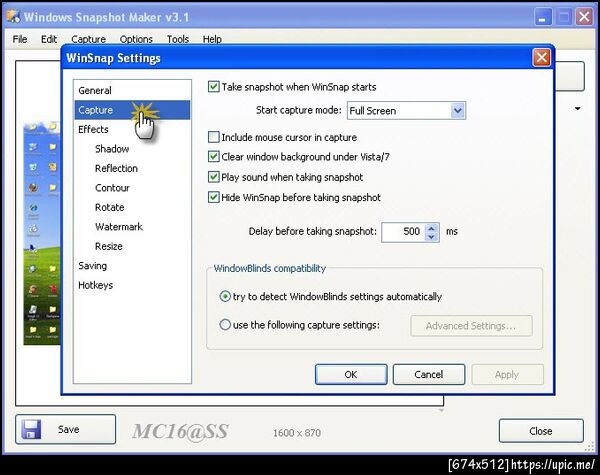Enable Include mouse cursor in capture
600x475 pixels.
pos(214,137)
